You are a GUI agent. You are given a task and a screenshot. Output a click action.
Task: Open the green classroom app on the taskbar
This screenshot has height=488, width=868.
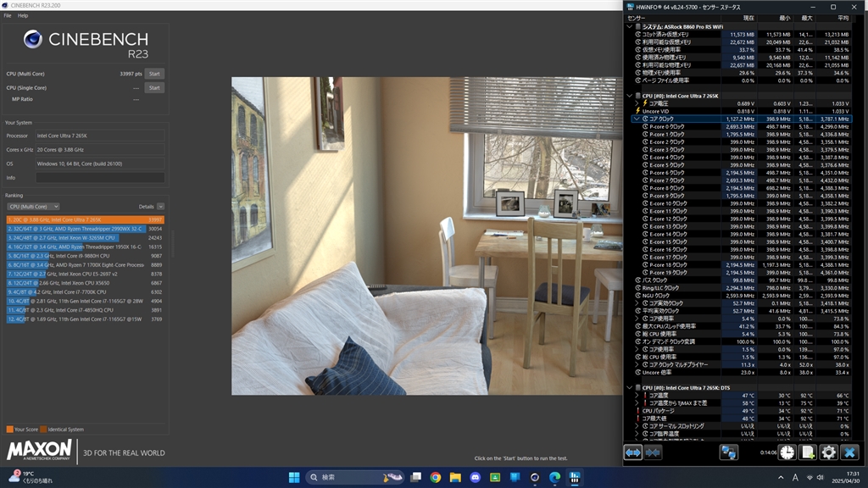pyautogui.click(x=495, y=477)
